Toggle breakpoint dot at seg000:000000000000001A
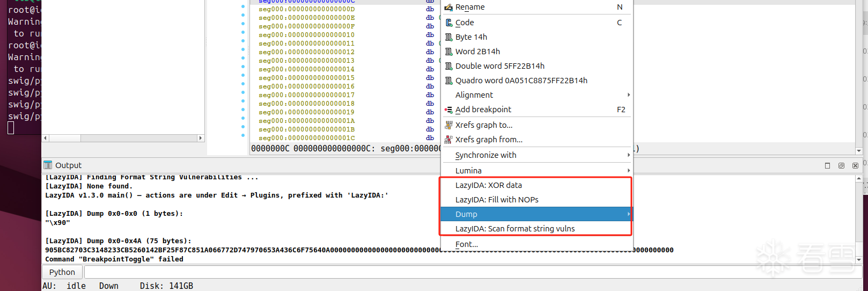 click(x=243, y=119)
